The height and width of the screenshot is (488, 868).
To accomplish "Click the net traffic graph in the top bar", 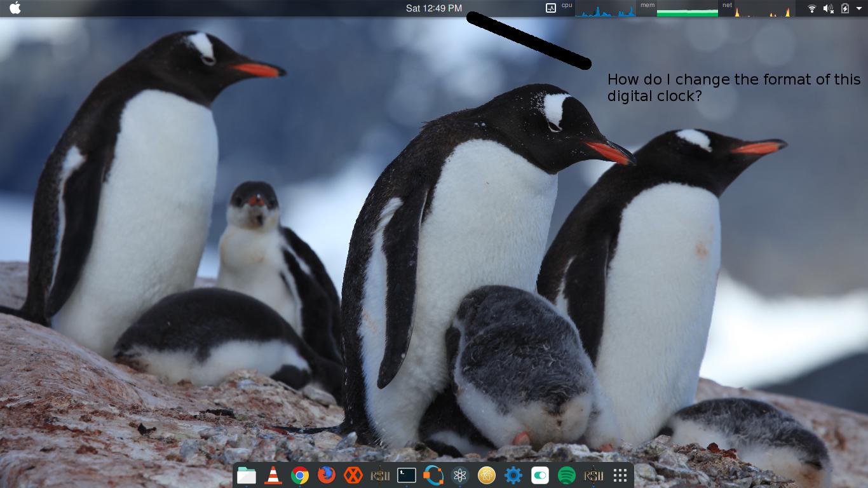I will [x=765, y=8].
